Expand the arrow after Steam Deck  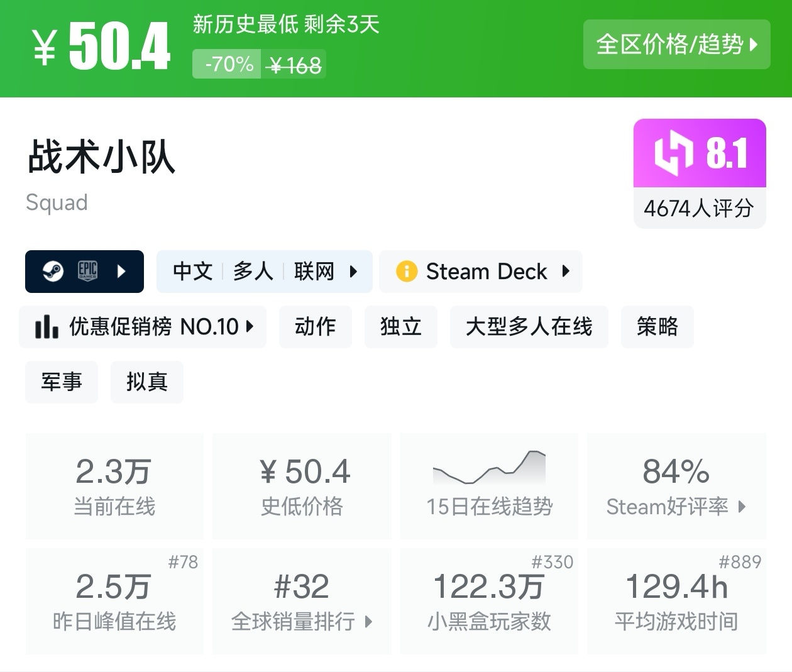click(566, 271)
